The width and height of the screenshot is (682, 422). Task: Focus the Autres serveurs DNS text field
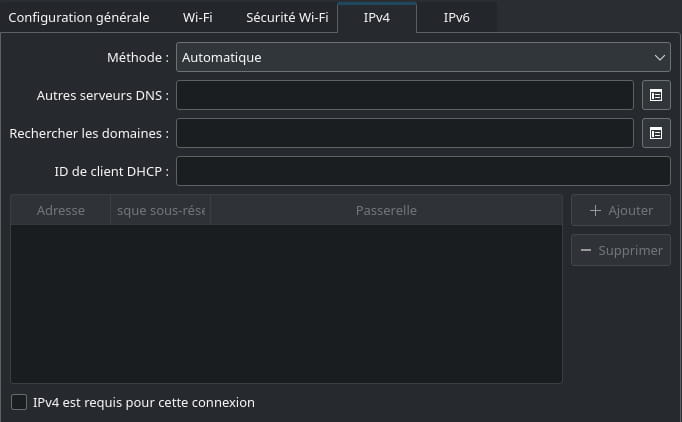[405, 95]
